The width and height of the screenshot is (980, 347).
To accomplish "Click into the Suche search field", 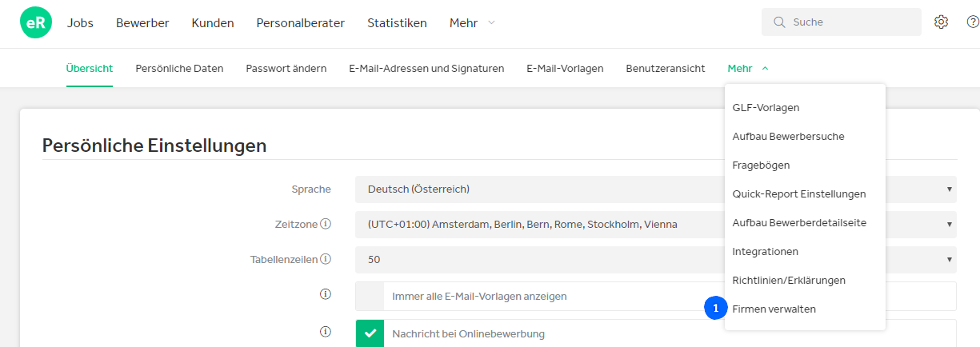I will pyautogui.click(x=842, y=22).
